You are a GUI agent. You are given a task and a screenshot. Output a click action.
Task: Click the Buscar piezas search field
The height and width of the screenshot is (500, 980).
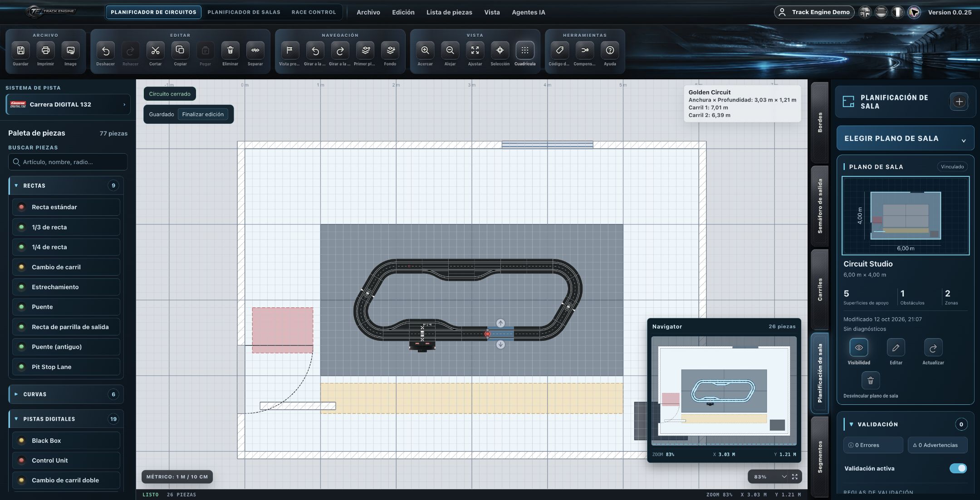coord(68,162)
